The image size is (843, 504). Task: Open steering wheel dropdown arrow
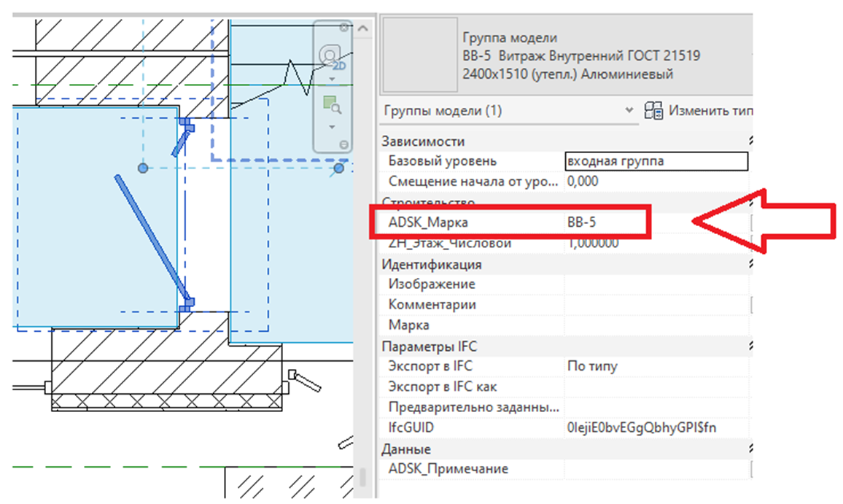tap(332, 80)
